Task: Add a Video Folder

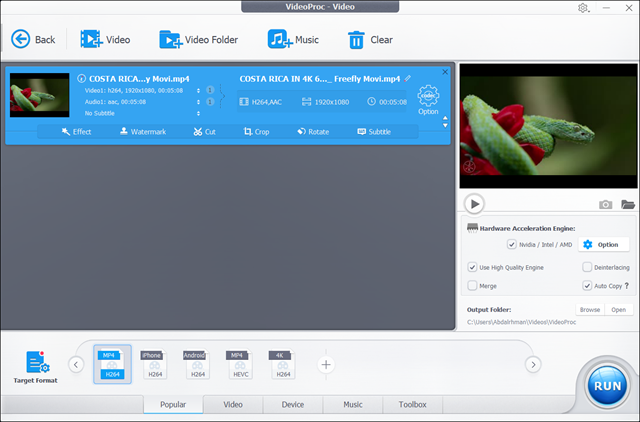Action: click(198, 40)
